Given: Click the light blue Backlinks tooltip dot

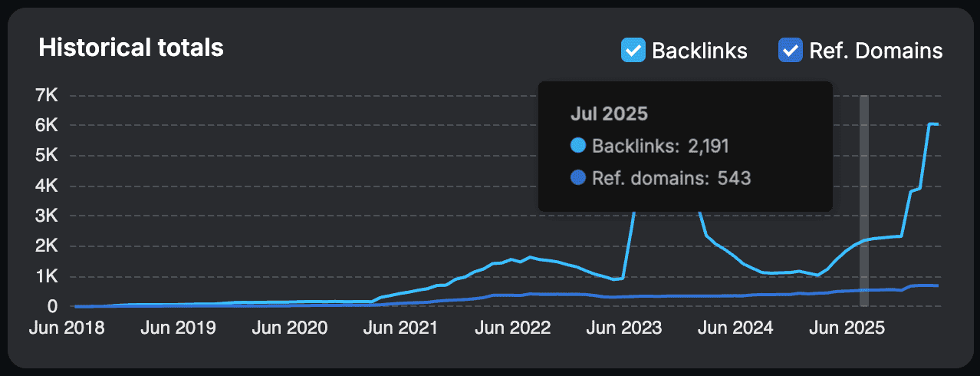Looking at the screenshot, I should (578, 146).
